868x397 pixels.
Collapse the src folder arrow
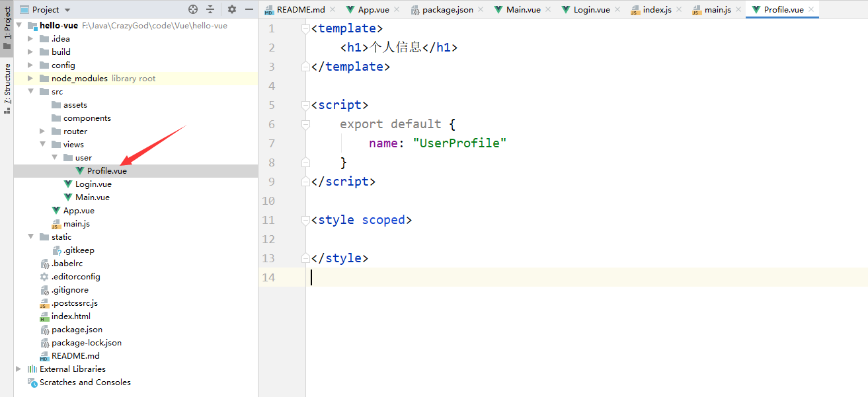click(30, 92)
